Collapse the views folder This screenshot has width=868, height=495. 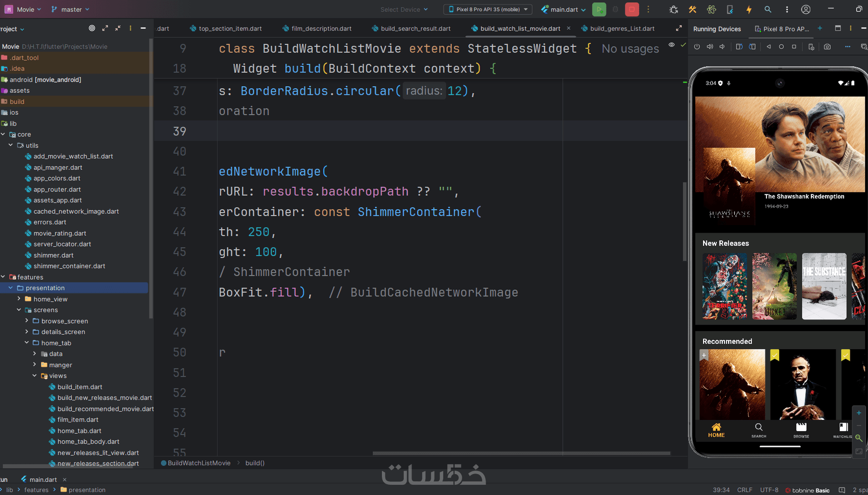pyautogui.click(x=35, y=376)
